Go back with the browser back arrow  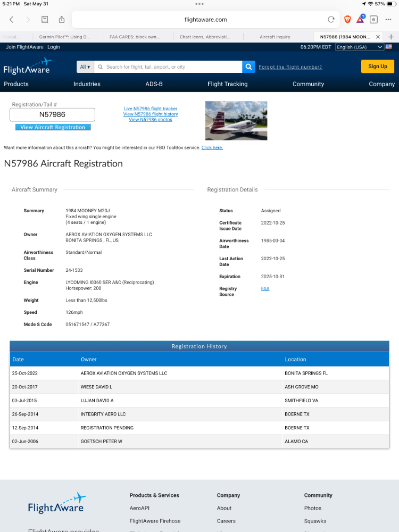pos(12,20)
